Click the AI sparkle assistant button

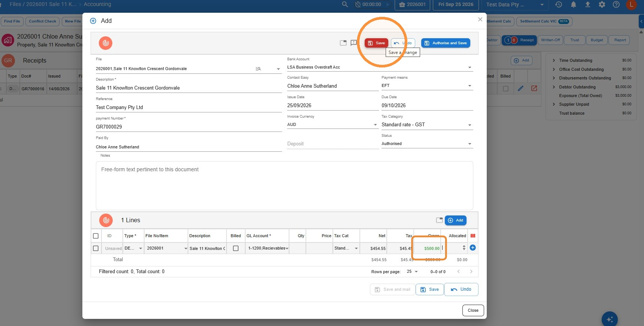[610, 319]
